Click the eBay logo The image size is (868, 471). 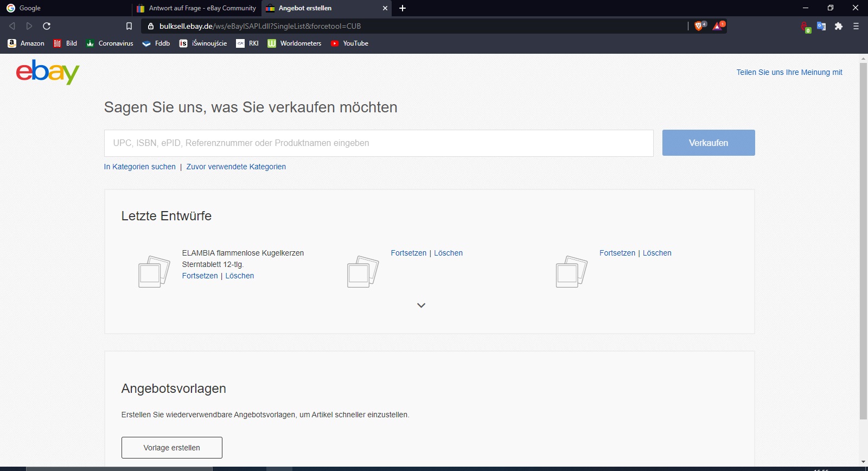(48, 72)
